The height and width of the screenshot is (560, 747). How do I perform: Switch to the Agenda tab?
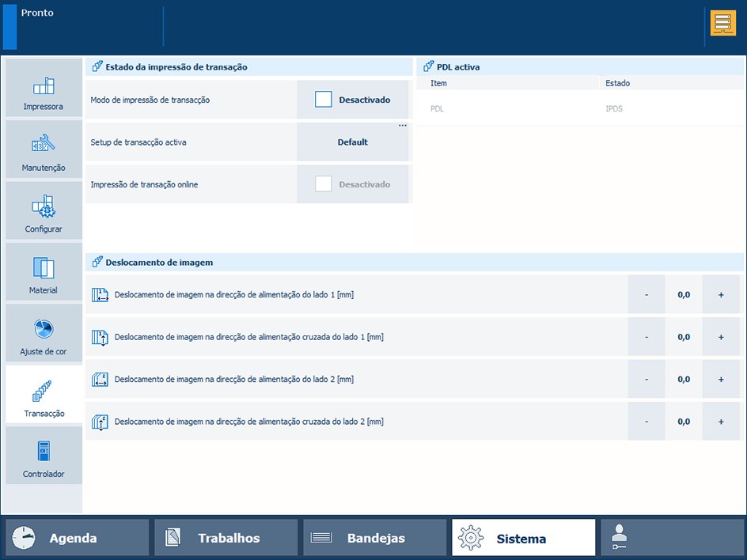[77, 538]
